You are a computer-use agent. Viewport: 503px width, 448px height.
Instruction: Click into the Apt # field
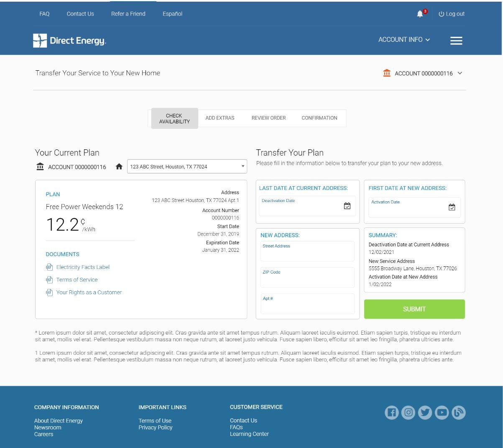(307, 304)
